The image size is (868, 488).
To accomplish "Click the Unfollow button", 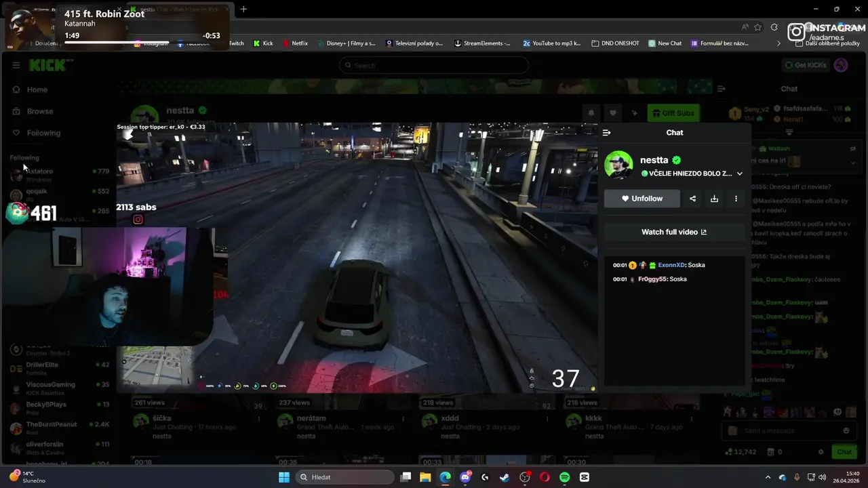I will point(642,199).
